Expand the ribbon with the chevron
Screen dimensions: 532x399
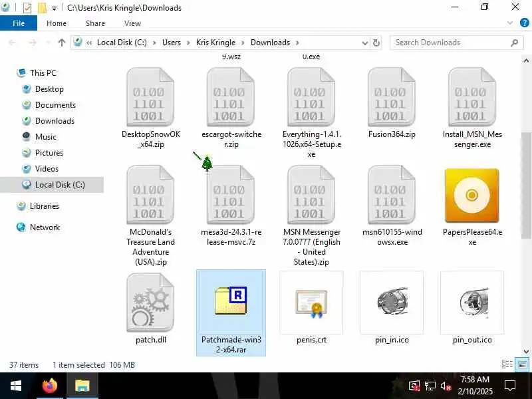tap(509, 23)
